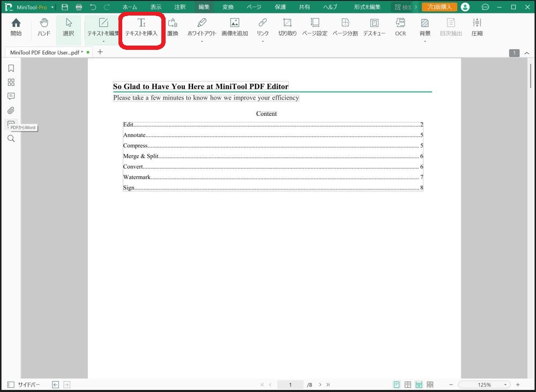Show page thumbnails panel in sidebar
Screen dimensions: 536x392
[11, 83]
